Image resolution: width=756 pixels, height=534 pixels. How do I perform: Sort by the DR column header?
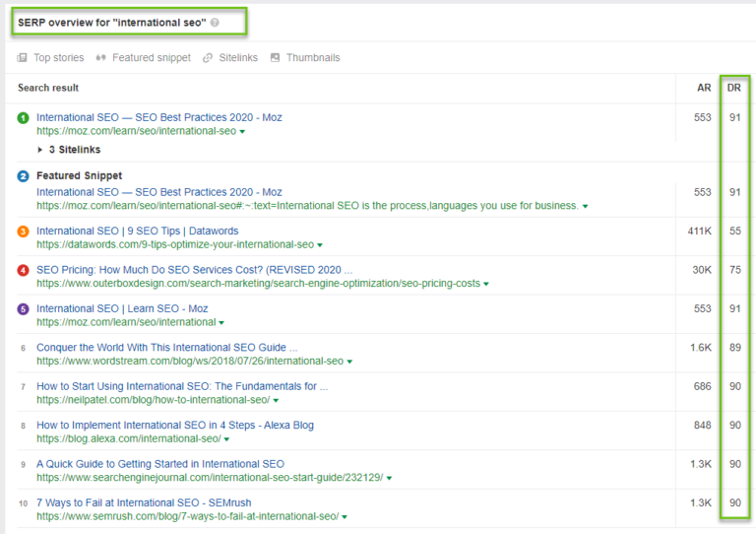(734, 88)
